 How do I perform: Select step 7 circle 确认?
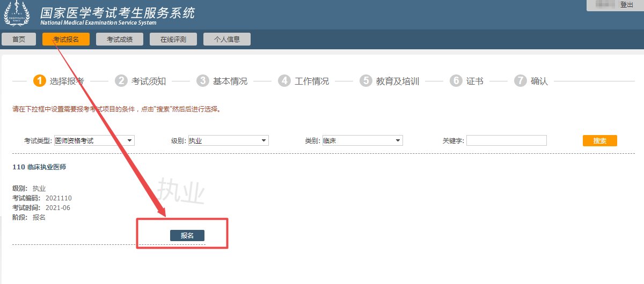click(x=520, y=81)
